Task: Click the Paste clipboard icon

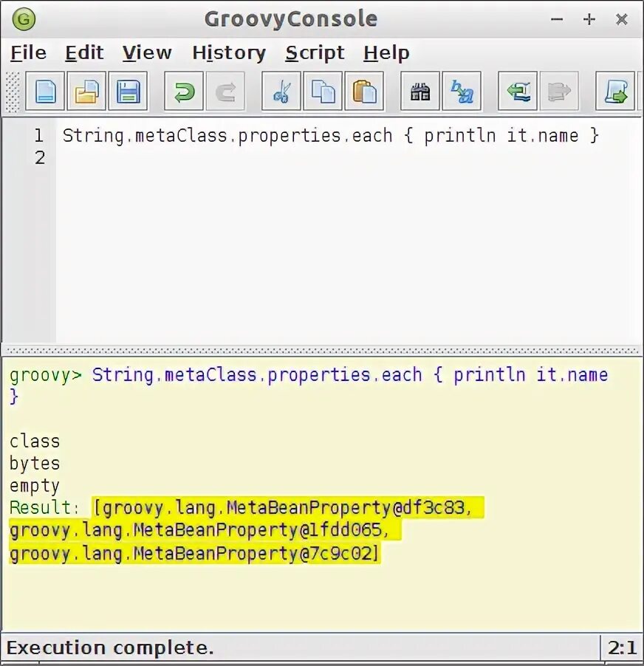Action: [x=364, y=92]
